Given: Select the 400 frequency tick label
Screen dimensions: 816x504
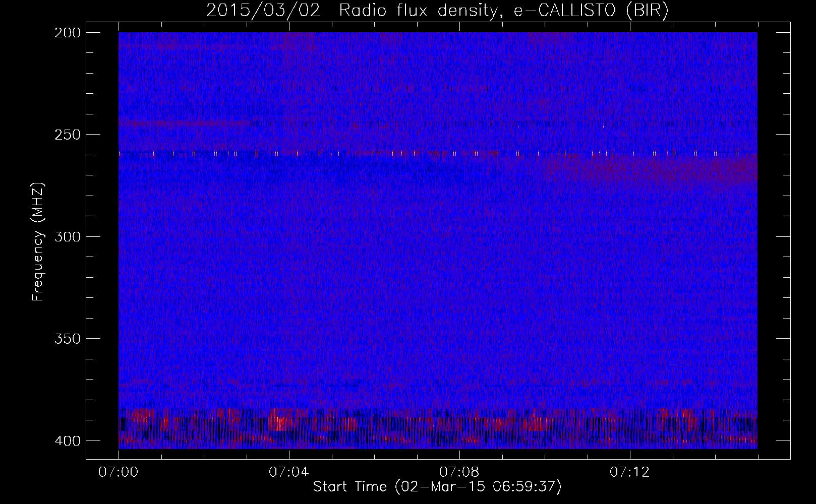Looking at the screenshot, I should [x=67, y=440].
